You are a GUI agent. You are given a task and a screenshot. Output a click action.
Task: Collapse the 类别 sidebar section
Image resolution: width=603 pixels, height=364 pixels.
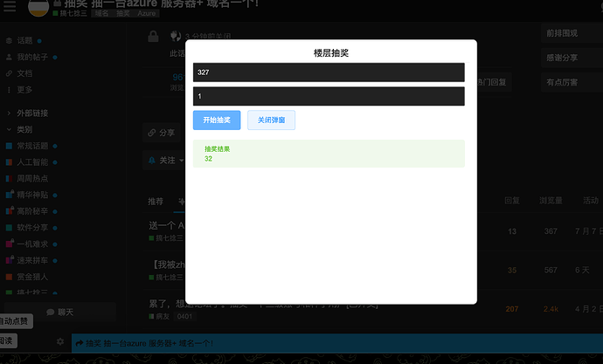[x=24, y=129]
